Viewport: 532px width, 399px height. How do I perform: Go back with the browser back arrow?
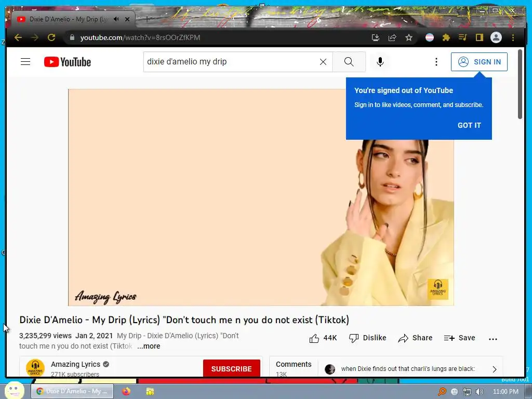pos(18,37)
